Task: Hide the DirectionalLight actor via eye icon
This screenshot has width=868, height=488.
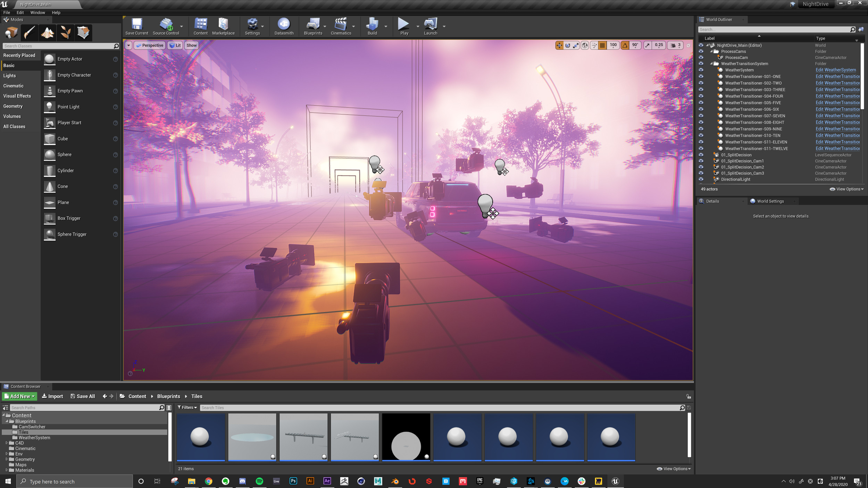Action: [701, 179]
